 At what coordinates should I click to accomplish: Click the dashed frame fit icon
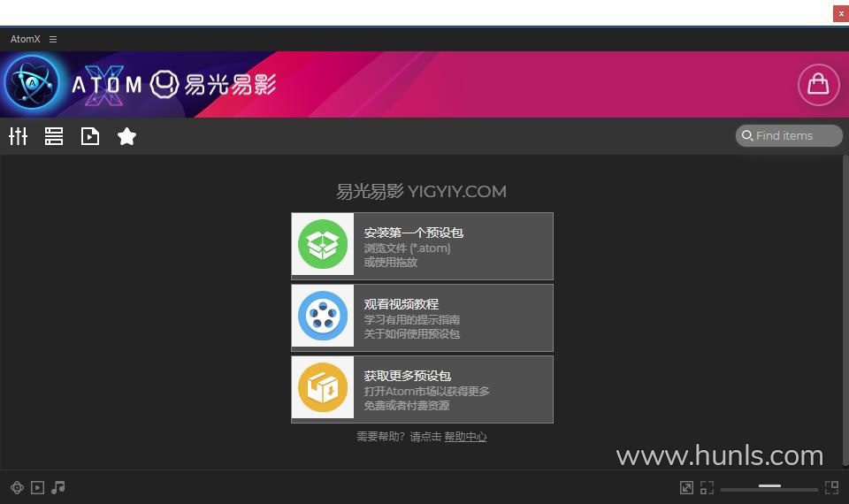pyautogui.click(x=707, y=488)
